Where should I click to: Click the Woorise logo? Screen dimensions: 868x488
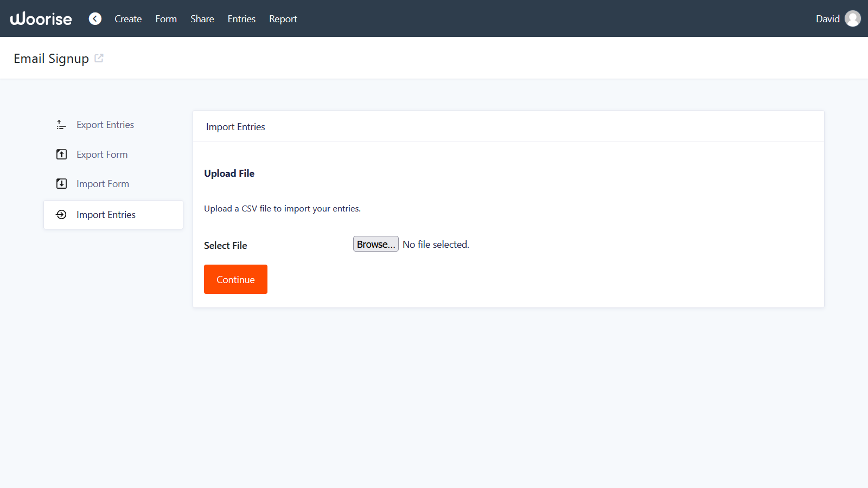coord(41,18)
